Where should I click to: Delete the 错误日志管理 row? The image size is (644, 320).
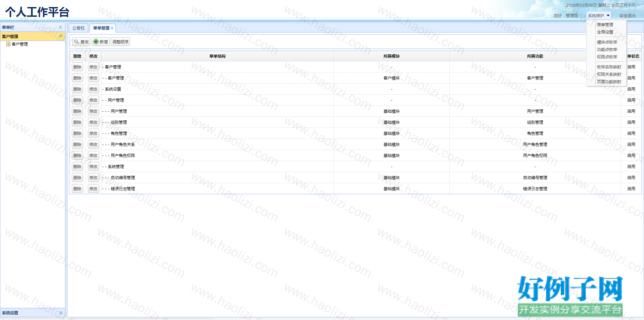tap(77, 189)
